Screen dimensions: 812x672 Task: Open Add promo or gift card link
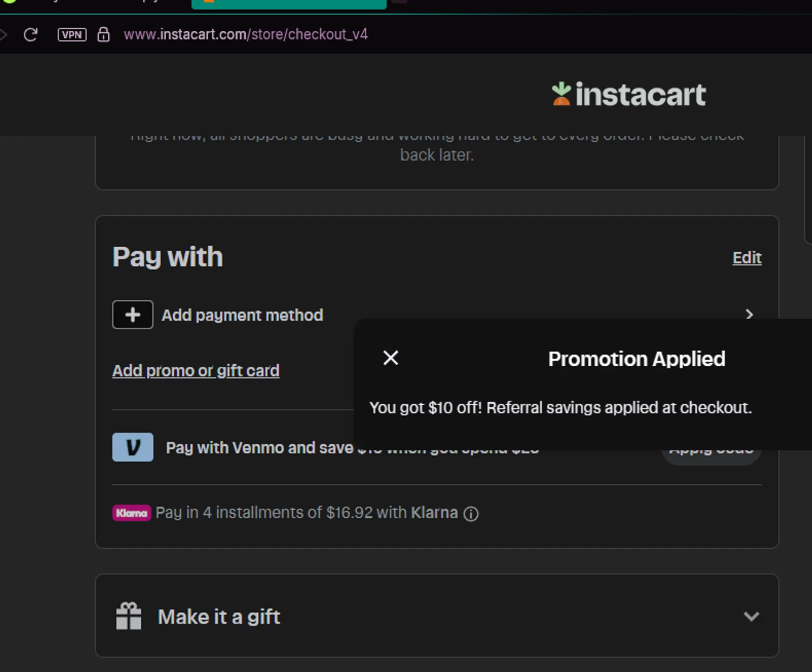pos(196,371)
